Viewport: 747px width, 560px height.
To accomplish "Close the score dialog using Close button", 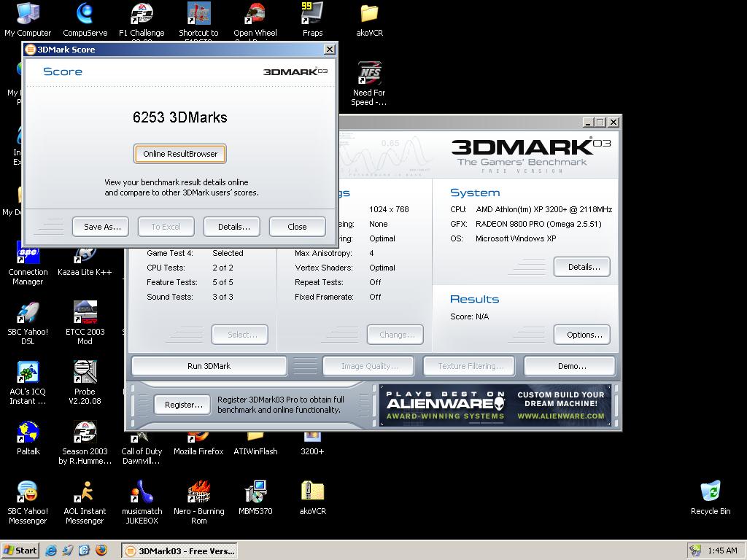I will [x=297, y=227].
